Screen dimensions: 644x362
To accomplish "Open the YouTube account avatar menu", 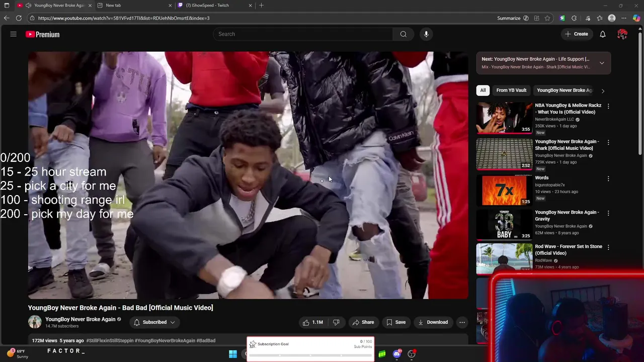I will [x=622, y=34].
